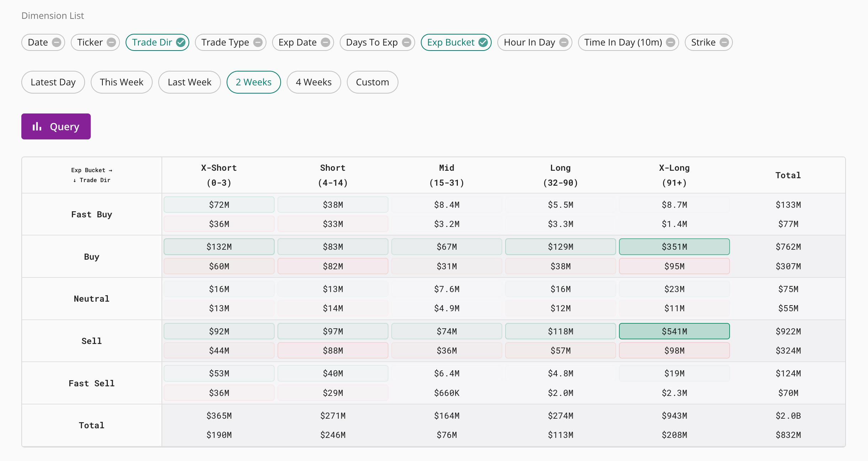Viewport: 868px width, 461px height.
Task: Select the 2 Weeks time range
Action: pos(254,82)
